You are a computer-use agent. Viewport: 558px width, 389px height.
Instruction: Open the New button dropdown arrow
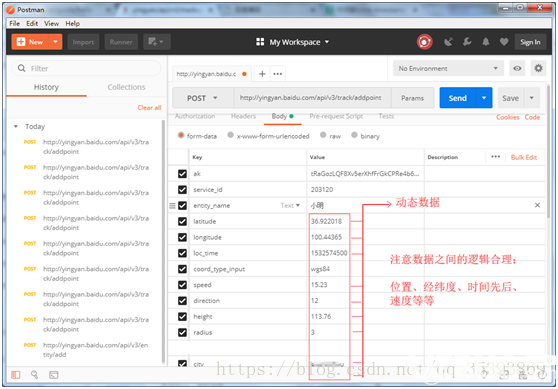coord(55,42)
